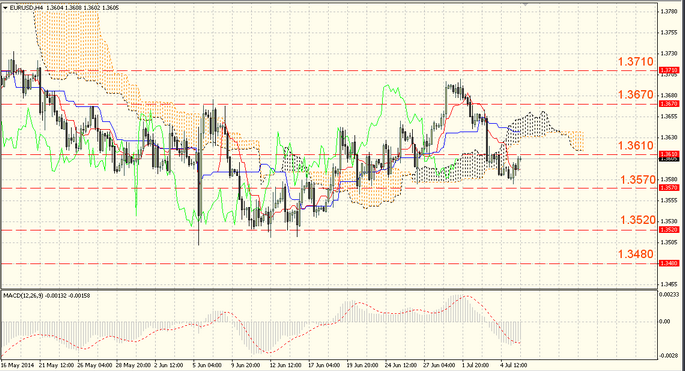Click the red 1.3570 price tag on axis

(669, 188)
